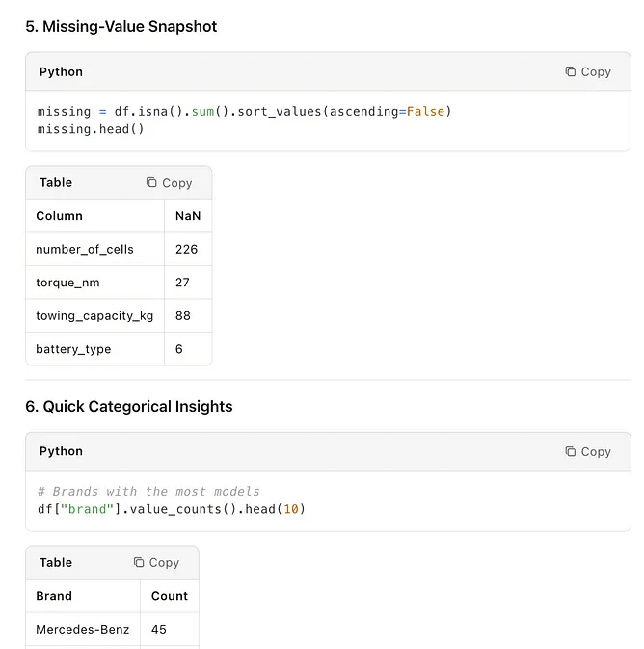Click Copy text in second Python code header

coord(596,452)
